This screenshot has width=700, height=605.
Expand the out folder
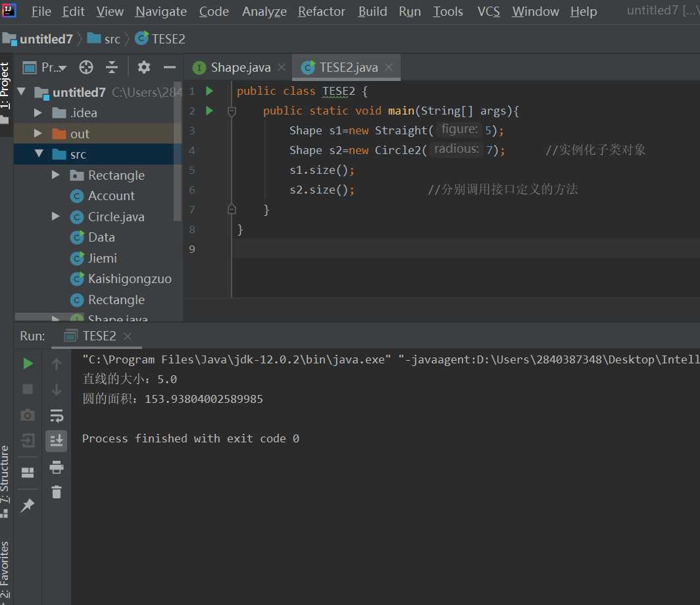click(x=38, y=133)
